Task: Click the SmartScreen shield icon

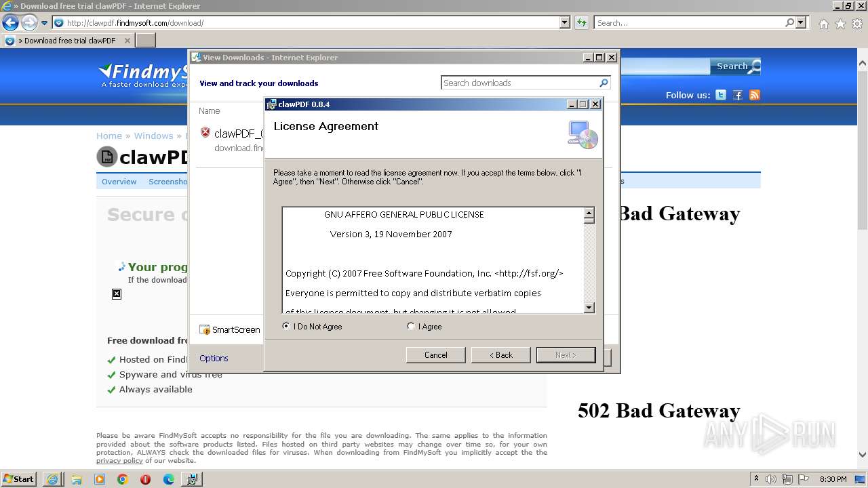Action: tap(204, 330)
